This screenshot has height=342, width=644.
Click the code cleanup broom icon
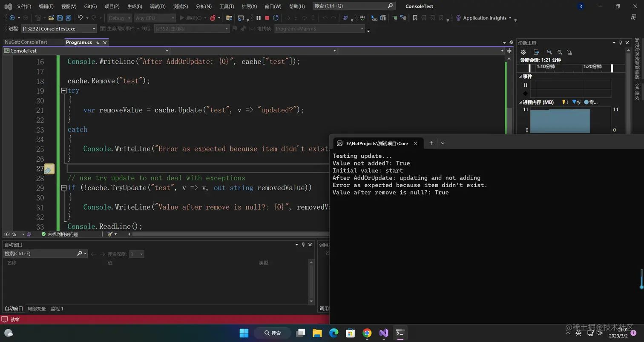tap(110, 234)
